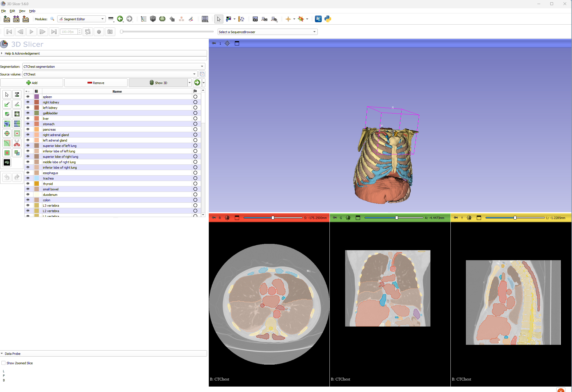The width and height of the screenshot is (572, 392).
Task: Open the crosshair options dropdown arrow
Action: click(x=294, y=19)
